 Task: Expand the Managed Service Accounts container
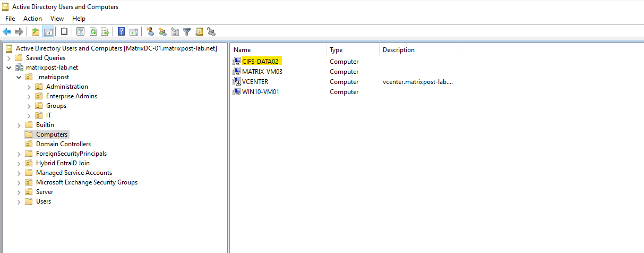19,173
